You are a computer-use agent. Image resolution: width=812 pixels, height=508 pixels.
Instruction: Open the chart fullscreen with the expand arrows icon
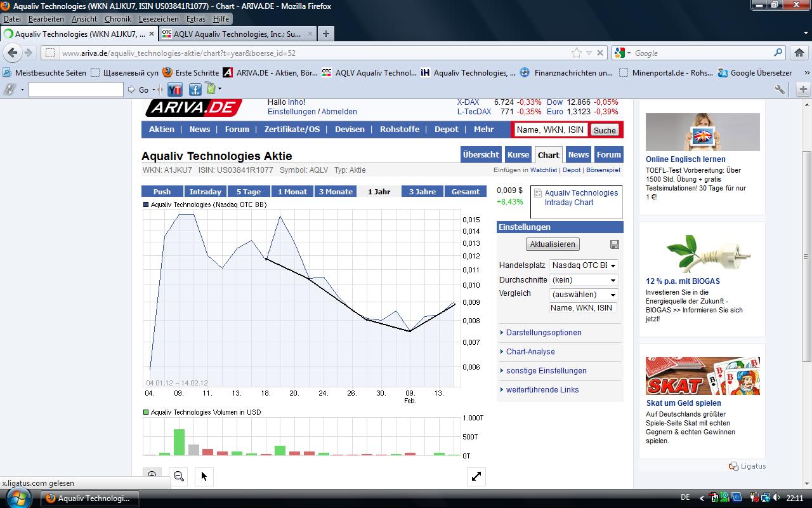[476, 476]
